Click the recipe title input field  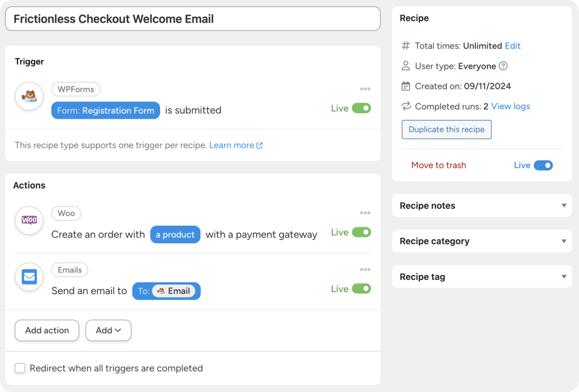[192, 19]
